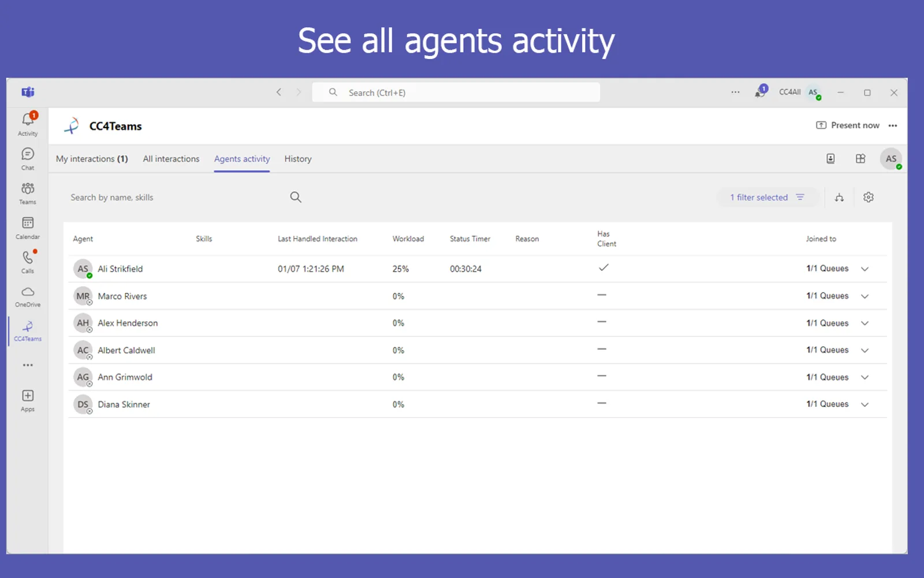
Task: Select agent Marco Rivers
Action: [122, 296]
